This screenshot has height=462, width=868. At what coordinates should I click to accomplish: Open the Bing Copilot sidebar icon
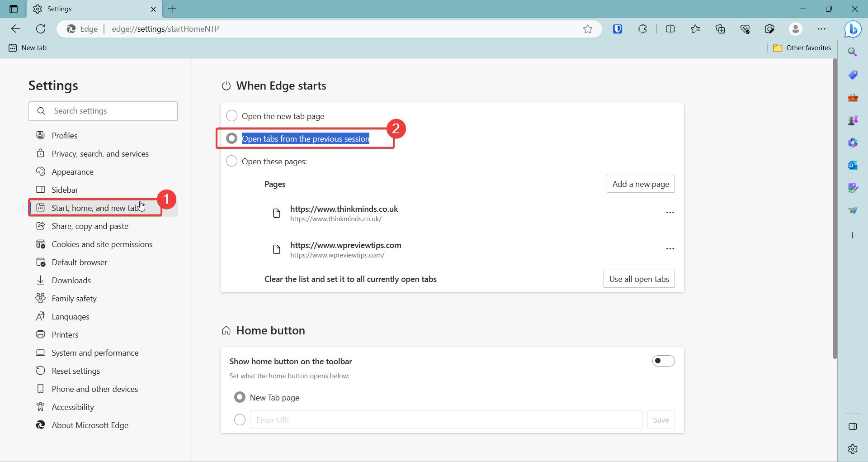[853, 29]
